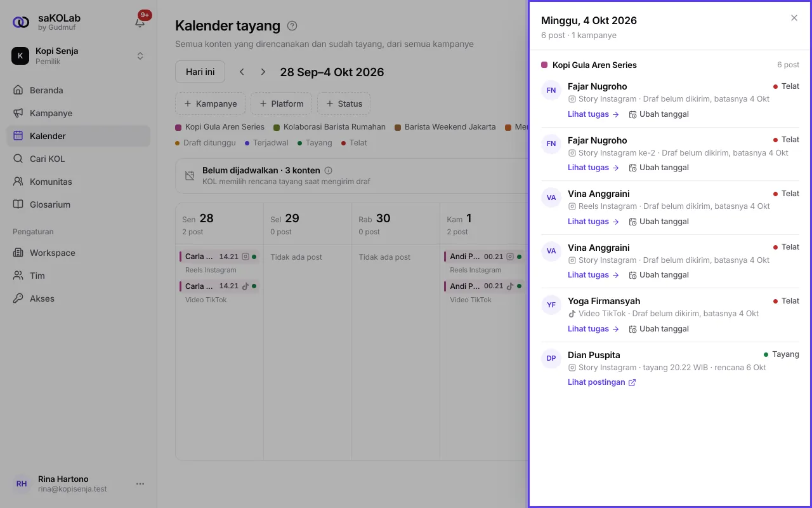Click the Kampanye megaphone icon
Viewport: 812px width, 508px height.
point(18,113)
